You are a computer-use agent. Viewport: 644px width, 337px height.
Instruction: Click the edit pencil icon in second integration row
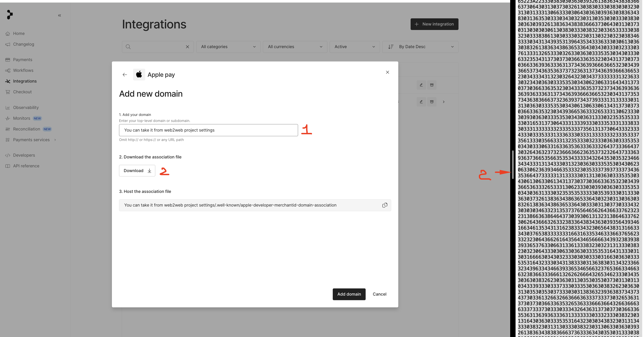tap(421, 102)
